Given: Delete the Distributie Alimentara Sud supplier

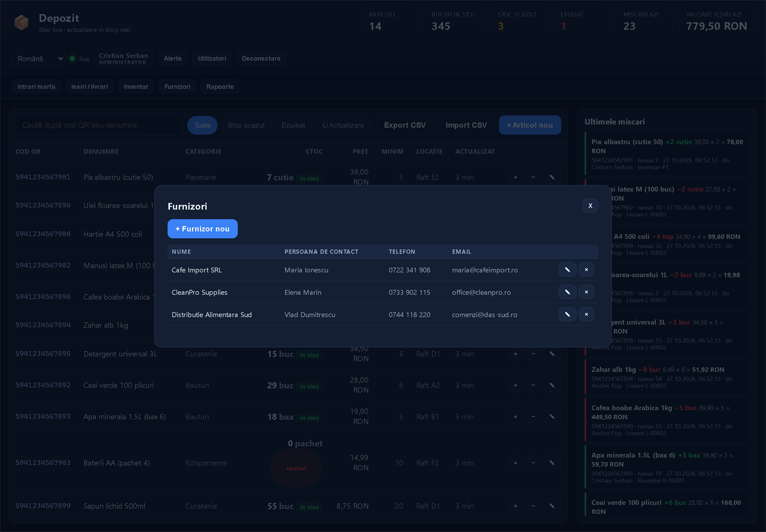Looking at the screenshot, I should (586, 314).
